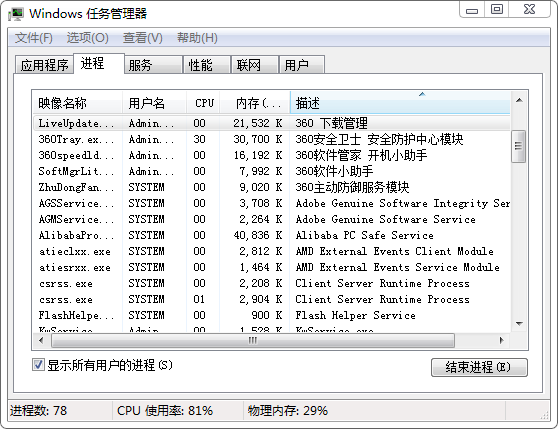The width and height of the screenshot is (558, 429).
Task: Click the 描述 column header
Action: pyautogui.click(x=400, y=103)
